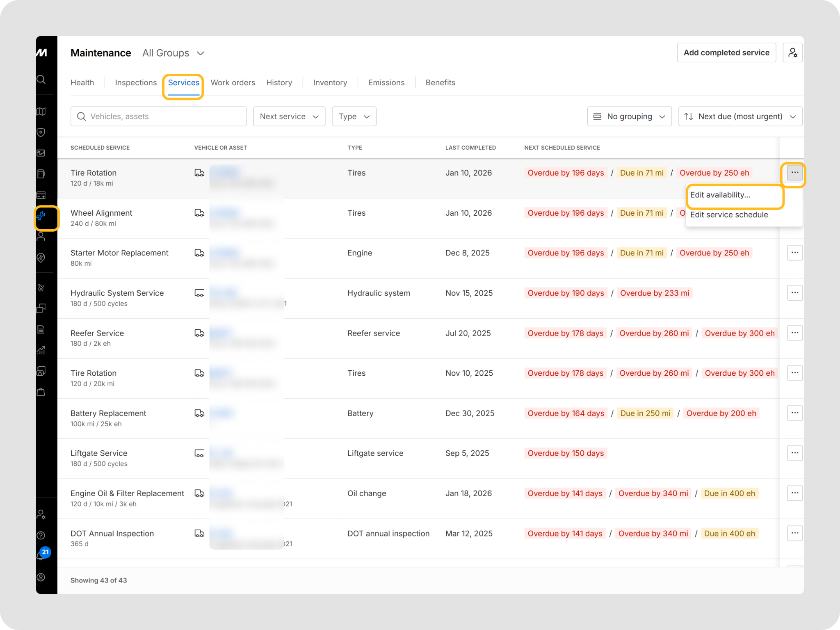Click the Vehicles, assets search field
Image resolution: width=840 pixels, height=630 pixels.
(158, 116)
